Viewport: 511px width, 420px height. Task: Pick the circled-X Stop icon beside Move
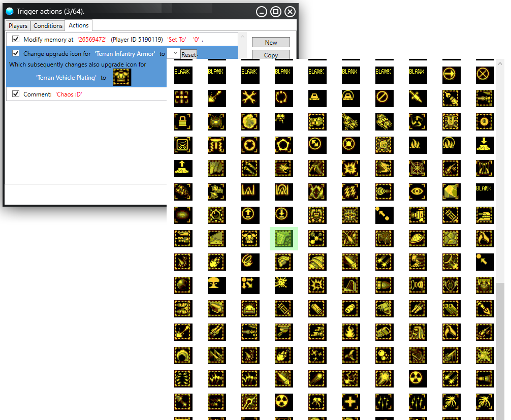485,75
